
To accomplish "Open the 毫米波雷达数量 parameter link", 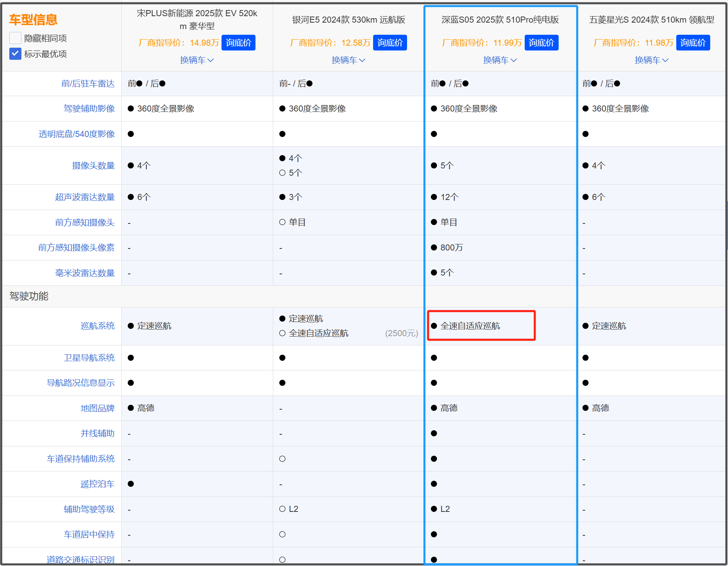I will [85, 273].
